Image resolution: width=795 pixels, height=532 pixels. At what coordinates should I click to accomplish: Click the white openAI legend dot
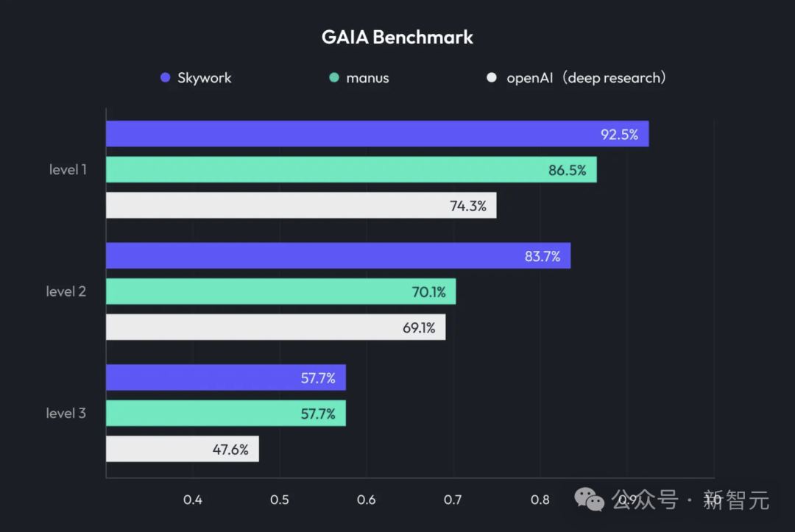pyautogui.click(x=492, y=77)
